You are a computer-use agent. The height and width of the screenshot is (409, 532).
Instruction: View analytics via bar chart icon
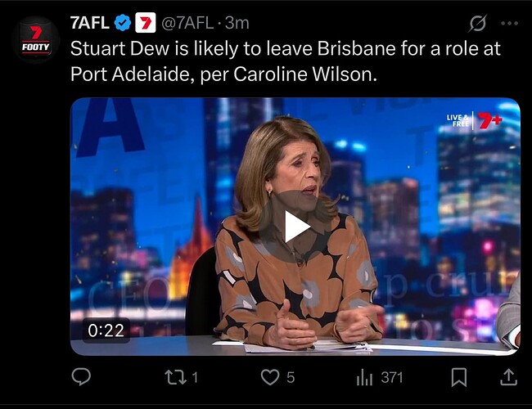364,377
